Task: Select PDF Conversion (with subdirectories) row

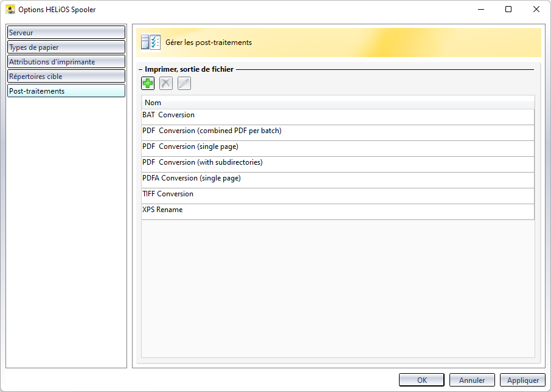Action: tap(338, 164)
